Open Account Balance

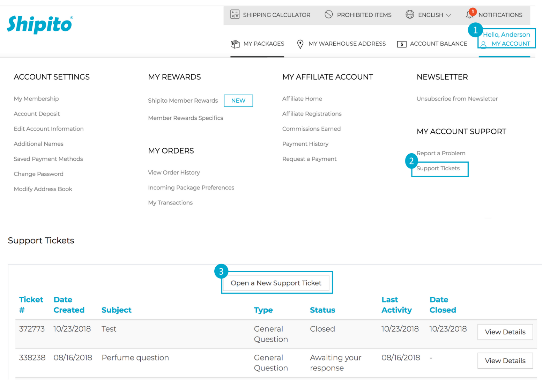(438, 44)
